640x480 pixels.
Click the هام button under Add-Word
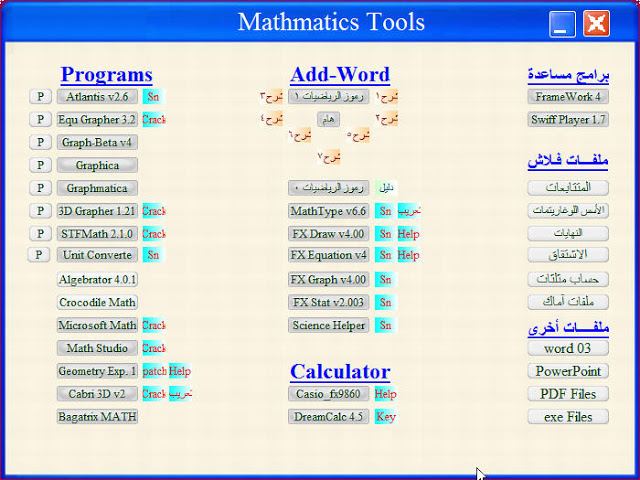329,120
